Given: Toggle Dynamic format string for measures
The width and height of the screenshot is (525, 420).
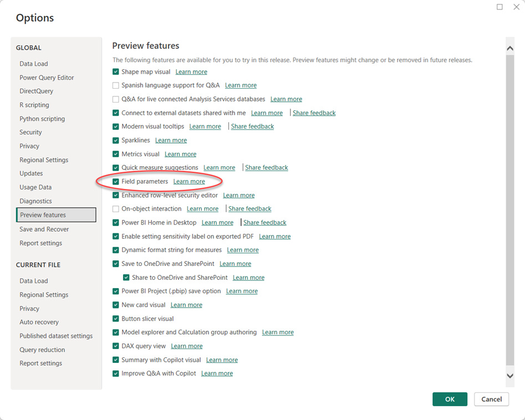Looking at the screenshot, I should click(x=115, y=250).
